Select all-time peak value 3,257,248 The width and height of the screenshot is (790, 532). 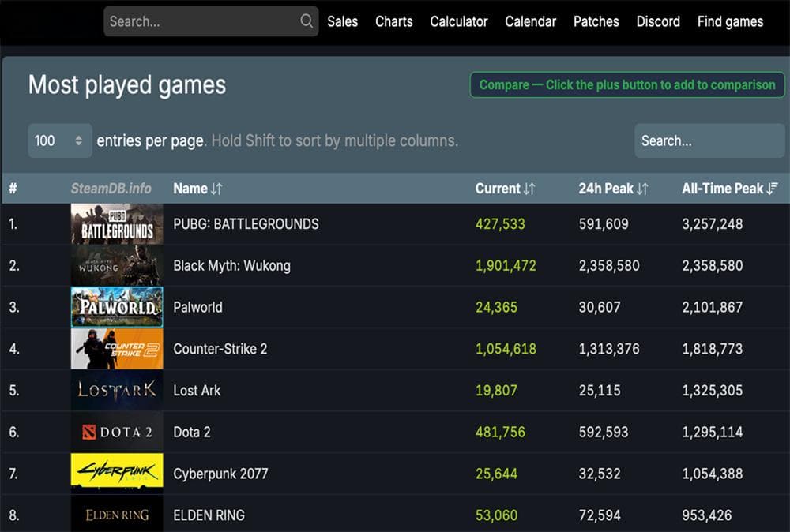point(713,224)
